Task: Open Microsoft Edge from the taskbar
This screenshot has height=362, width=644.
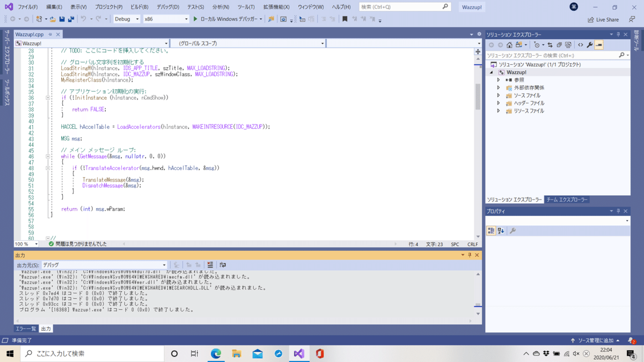Action: tap(216, 353)
